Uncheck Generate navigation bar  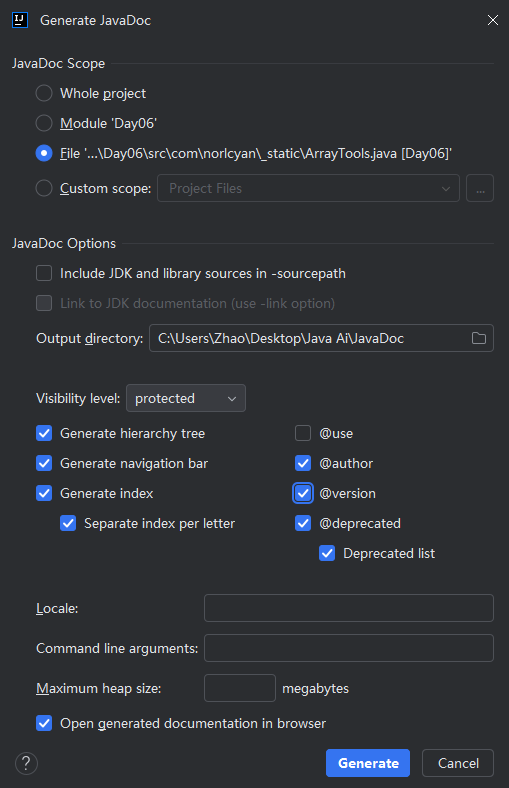click(x=44, y=463)
